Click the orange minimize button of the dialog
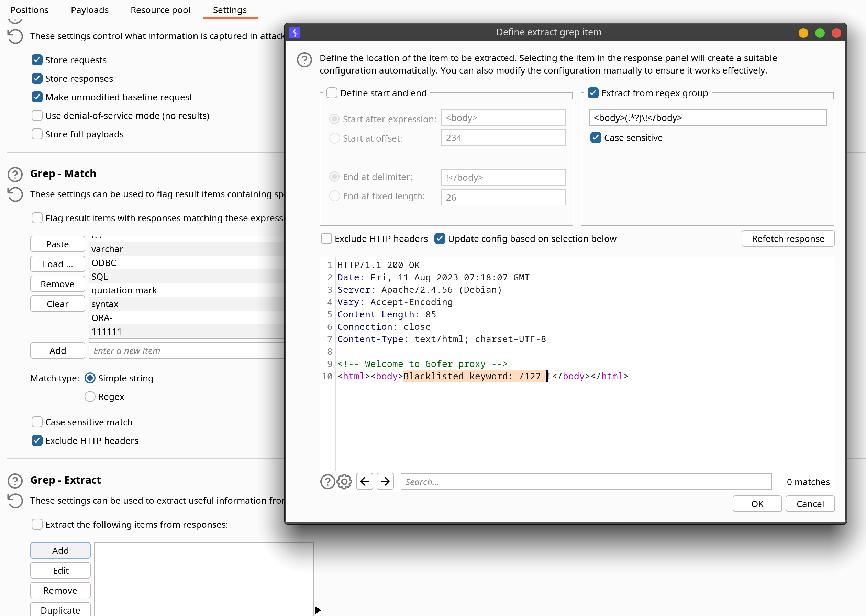866x616 pixels. 803,33
